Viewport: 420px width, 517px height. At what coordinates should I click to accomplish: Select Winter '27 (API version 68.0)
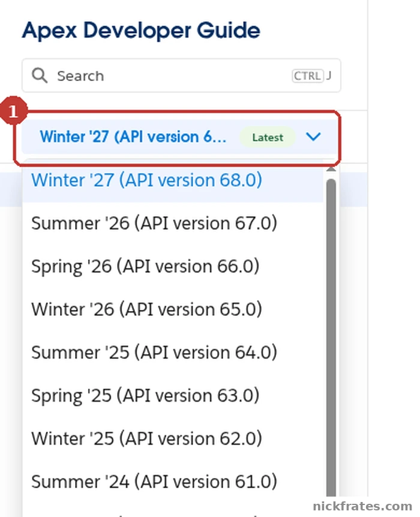173,180
